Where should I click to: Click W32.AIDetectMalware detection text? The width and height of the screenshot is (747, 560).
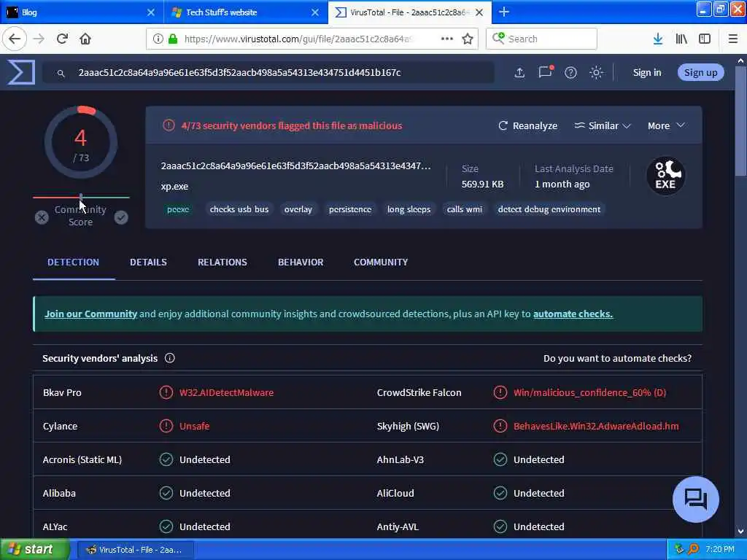(x=226, y=392)
